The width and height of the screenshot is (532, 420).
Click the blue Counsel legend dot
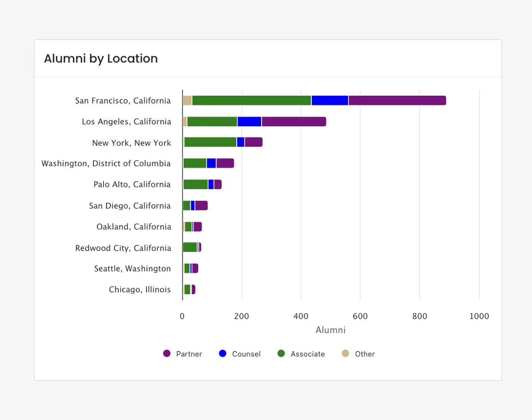click(x=223, y=354)
